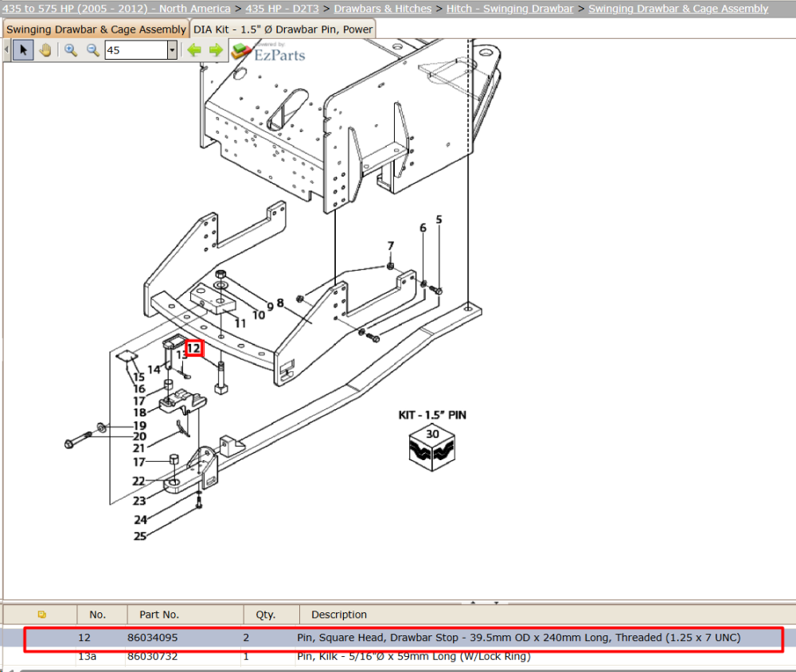Viewport: 796px width, 672px height.
Task: Collapse toolbar with left edge arrow
Action: tap(6, 50)
